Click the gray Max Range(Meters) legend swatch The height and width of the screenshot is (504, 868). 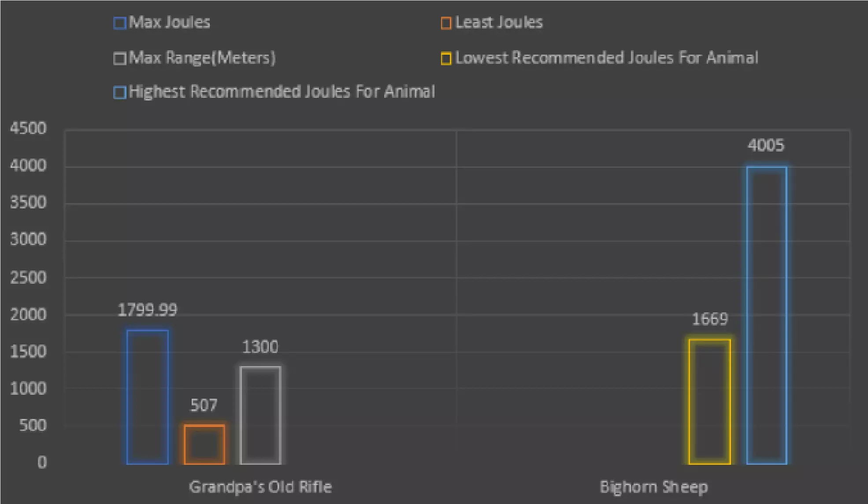click(119, 58)
